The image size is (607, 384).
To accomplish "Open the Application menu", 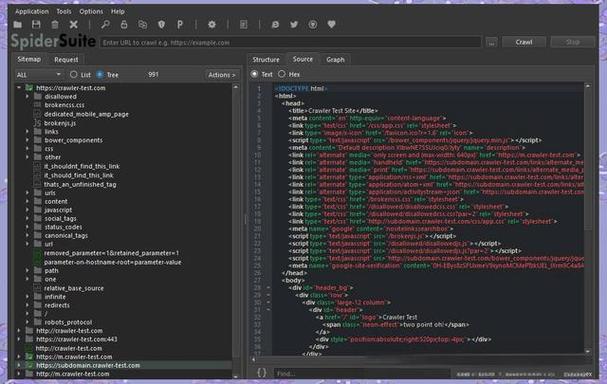I will coord(32,12).
